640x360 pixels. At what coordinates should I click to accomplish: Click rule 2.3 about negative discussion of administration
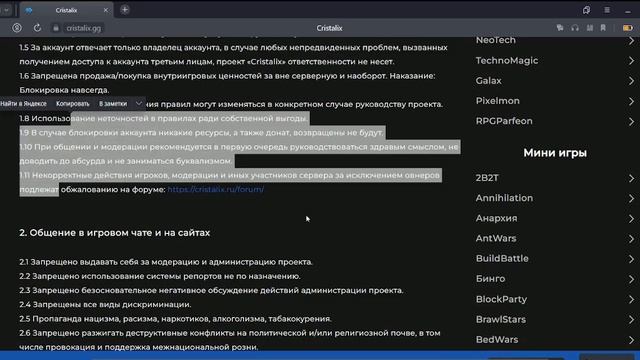click(211, 291)
